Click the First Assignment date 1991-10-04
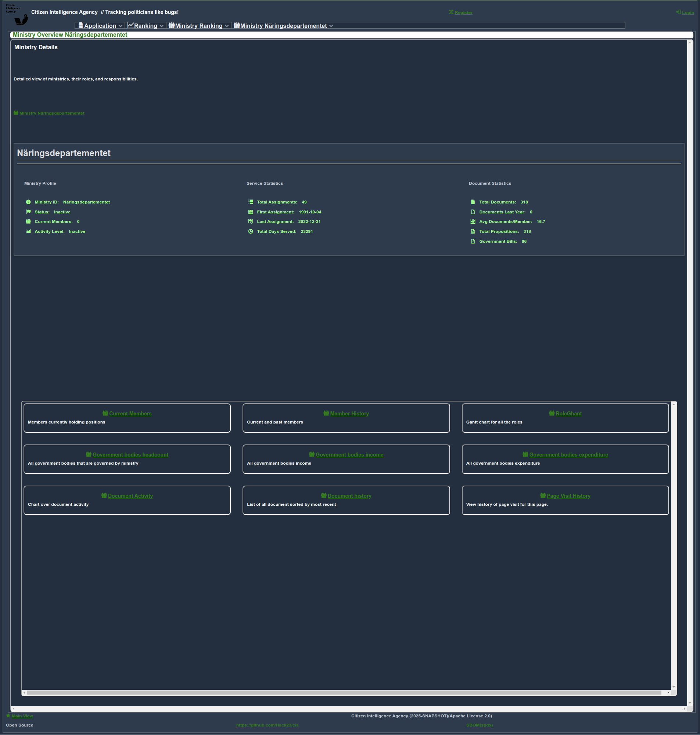700x735 pixels. pyautogui.click(x=310, y=212)
